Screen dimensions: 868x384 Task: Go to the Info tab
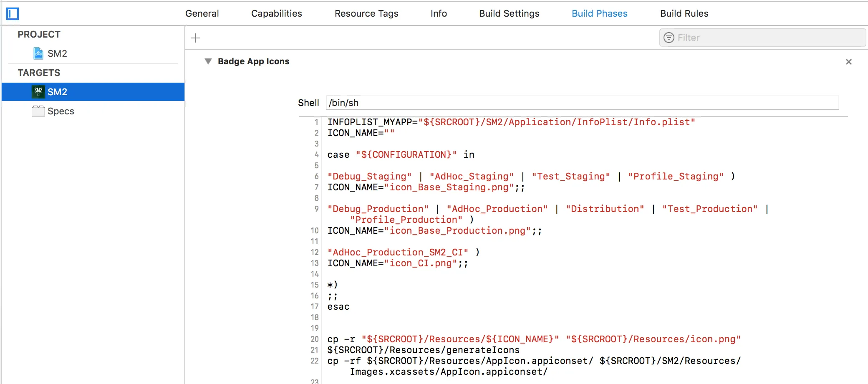coord(439,13)
